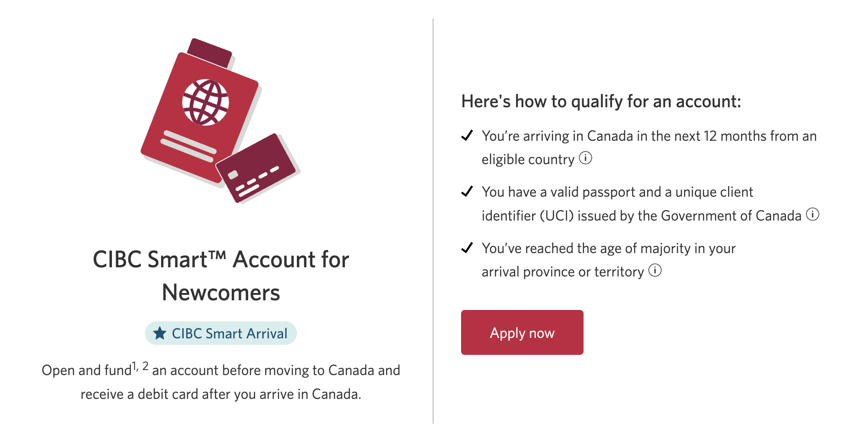Click the CIBC Smart Arrival badge text
Image resolution: width=868 pixels, height=442 pixels.
(229, 333)
